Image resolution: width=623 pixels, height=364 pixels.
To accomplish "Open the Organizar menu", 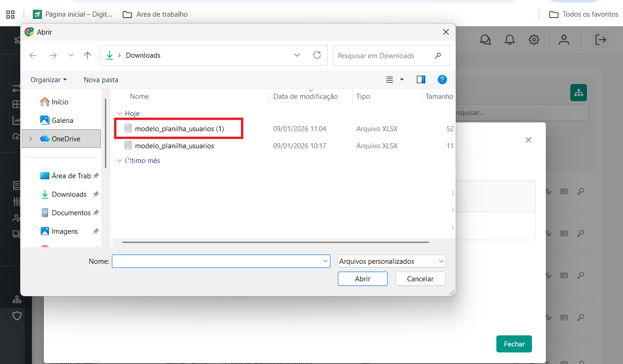I will coord(49,80).
